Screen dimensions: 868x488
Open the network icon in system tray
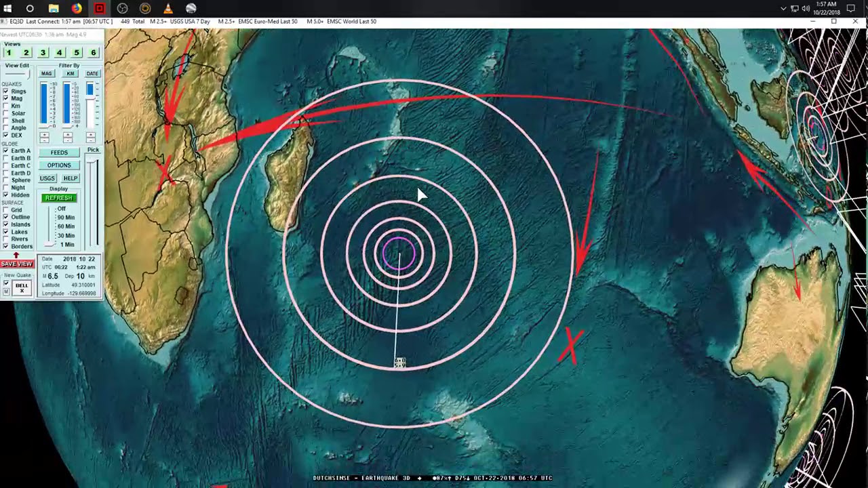(794, 9)
